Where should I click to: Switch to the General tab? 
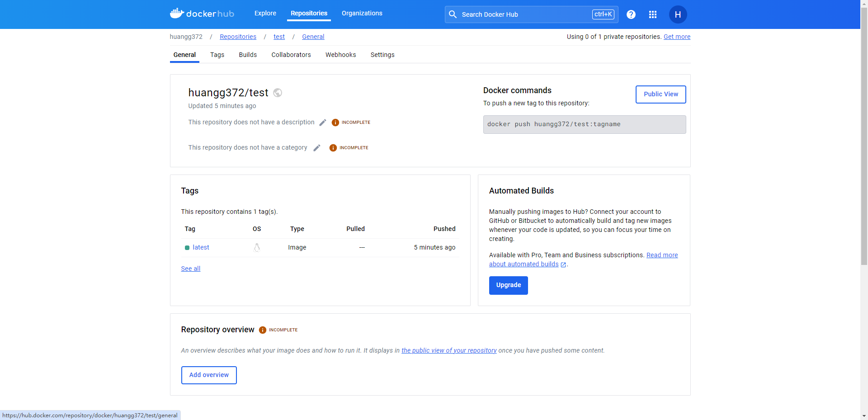click(x=184, y=55)
